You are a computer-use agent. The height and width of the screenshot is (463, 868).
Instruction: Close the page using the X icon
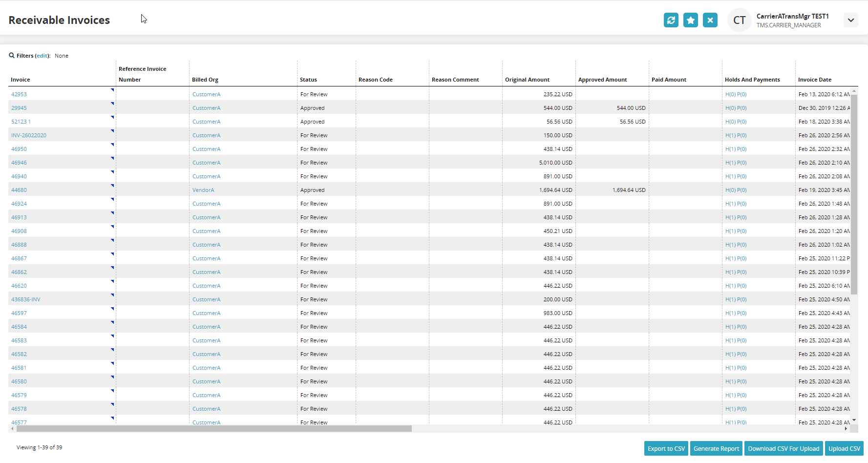coord(710,20)
